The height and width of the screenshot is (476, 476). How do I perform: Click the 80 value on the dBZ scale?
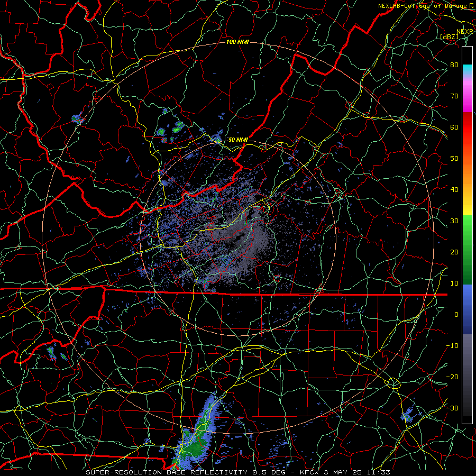tap(454, 65)
